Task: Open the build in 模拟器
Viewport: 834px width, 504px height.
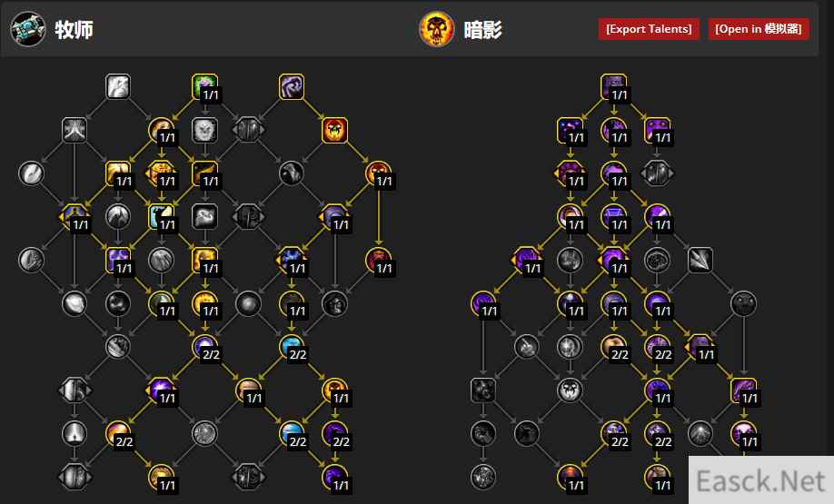Action: 758,29
